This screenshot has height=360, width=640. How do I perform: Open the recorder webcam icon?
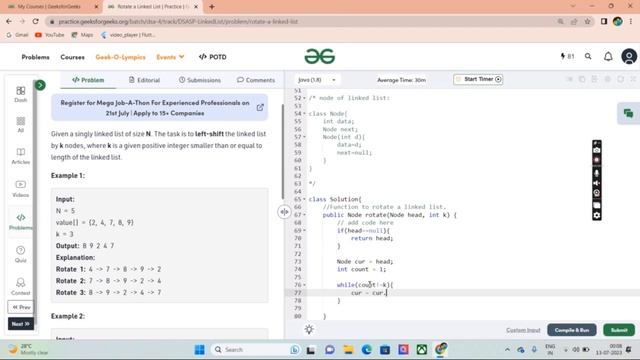tap(597, 193)
